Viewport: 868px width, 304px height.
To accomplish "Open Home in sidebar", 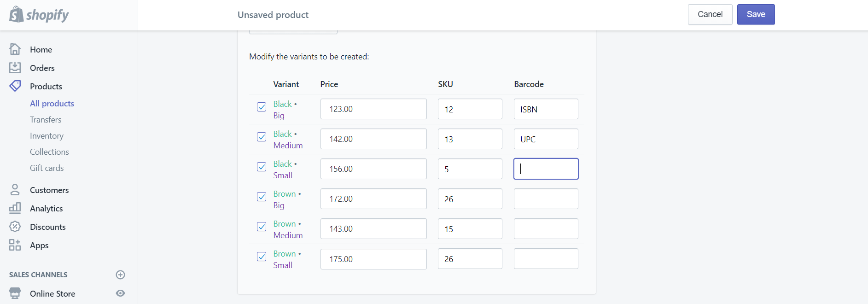I will point(41,49).
